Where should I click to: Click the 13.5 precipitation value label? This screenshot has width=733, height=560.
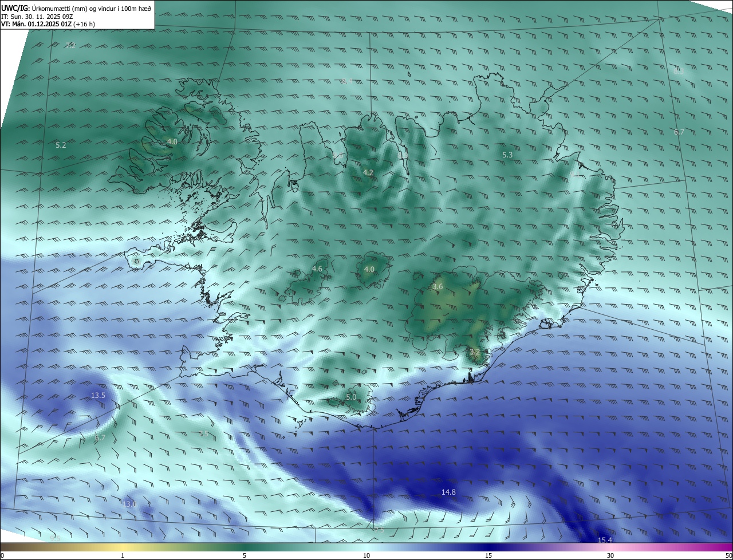click(x=98, y=396)
